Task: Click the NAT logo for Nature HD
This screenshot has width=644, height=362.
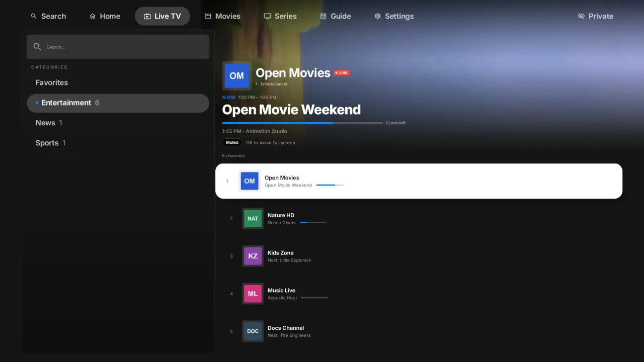Action: (x=253, y=219)
